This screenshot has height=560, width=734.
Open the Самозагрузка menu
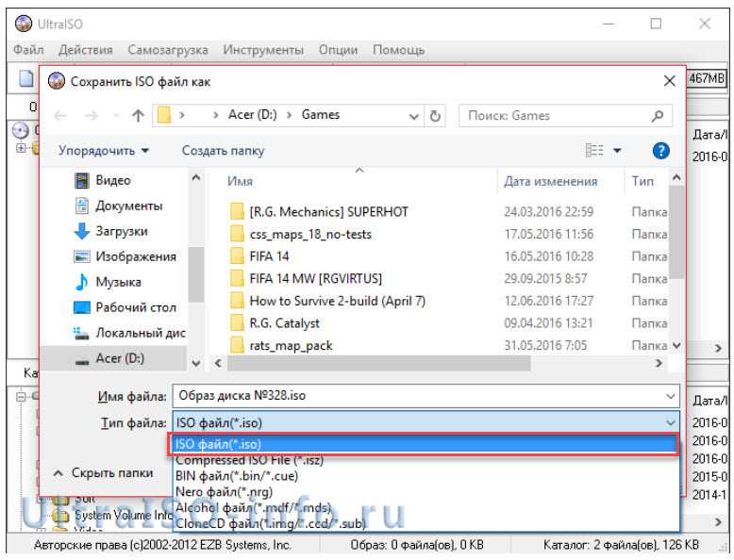click(x=168, y=50)
